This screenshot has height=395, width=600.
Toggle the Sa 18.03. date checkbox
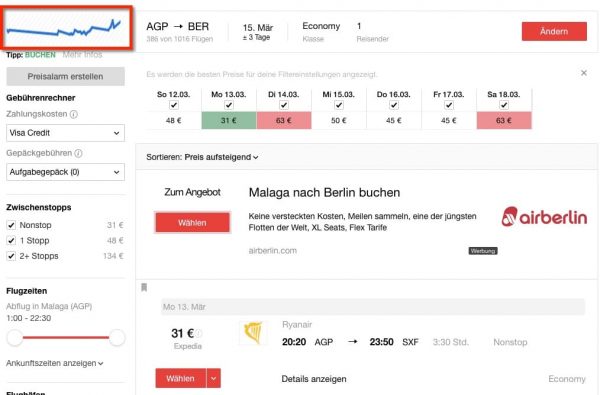pyautogui.click(x=504, y=105)
